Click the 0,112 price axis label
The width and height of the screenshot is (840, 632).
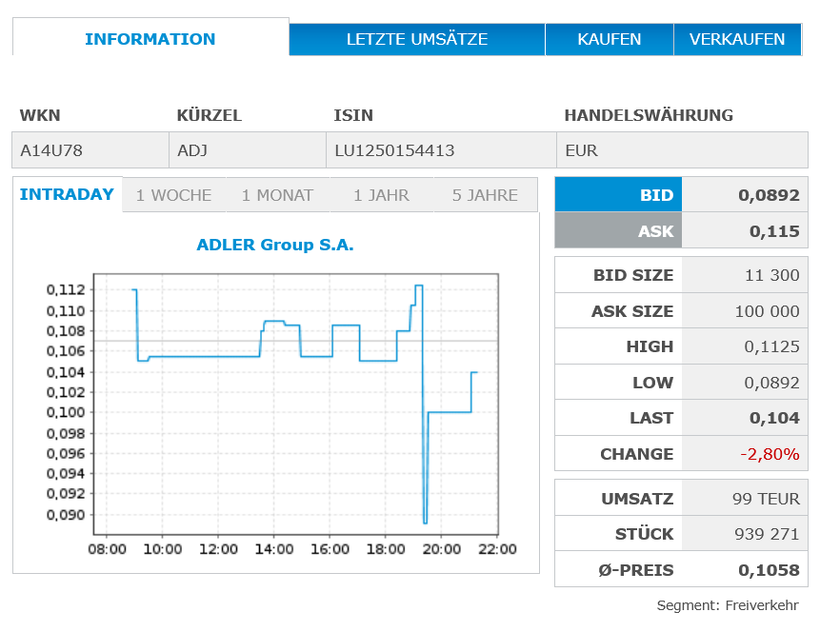(66, 289)
